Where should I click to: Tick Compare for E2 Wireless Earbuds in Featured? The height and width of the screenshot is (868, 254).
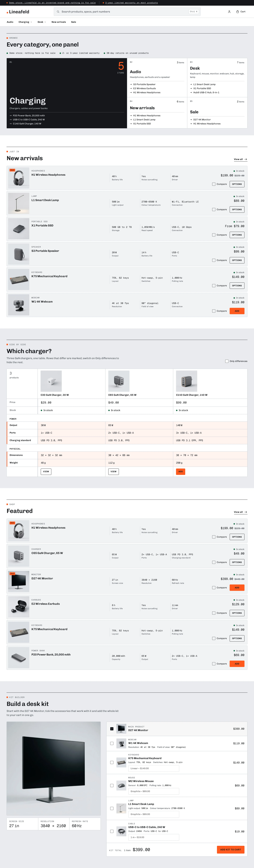[x=214, y=613]
